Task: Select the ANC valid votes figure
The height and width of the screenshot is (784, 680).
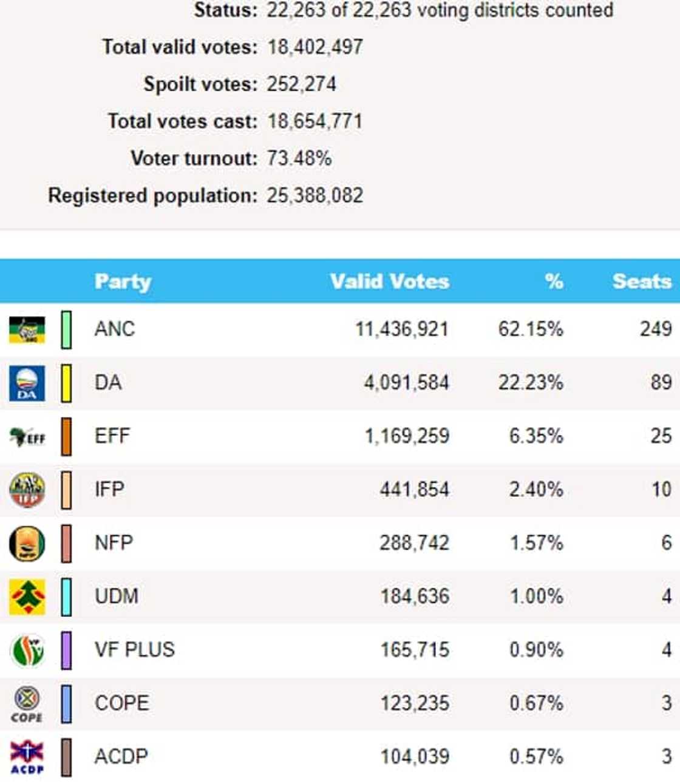Action: tap(401, 329)
